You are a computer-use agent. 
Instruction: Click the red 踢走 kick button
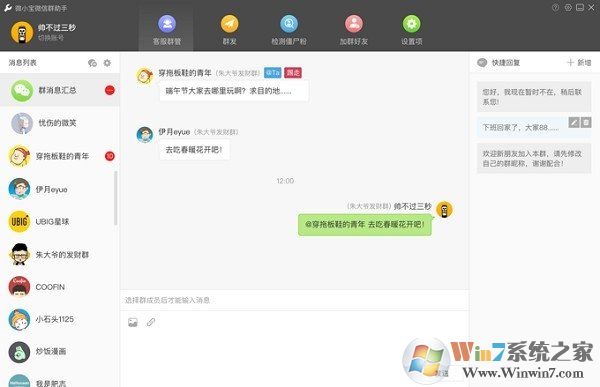293,72
